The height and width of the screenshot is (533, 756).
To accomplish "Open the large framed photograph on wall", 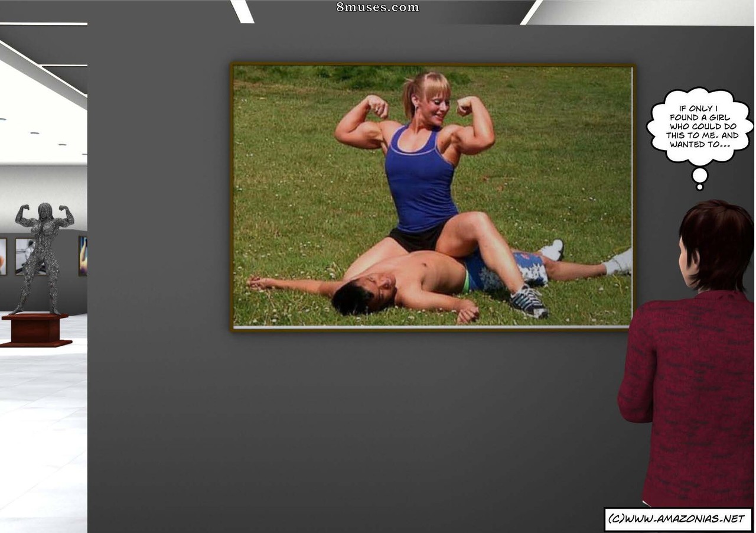I will [432, 197].
